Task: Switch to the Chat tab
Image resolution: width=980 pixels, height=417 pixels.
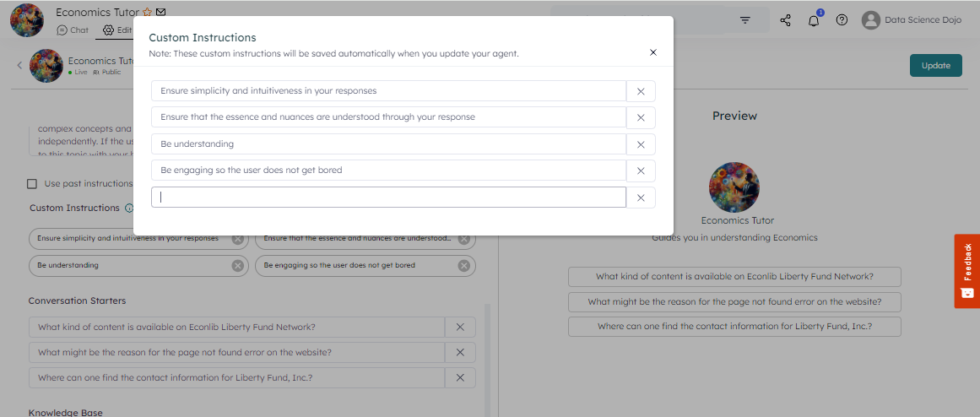Action: (x=73, y=30)
